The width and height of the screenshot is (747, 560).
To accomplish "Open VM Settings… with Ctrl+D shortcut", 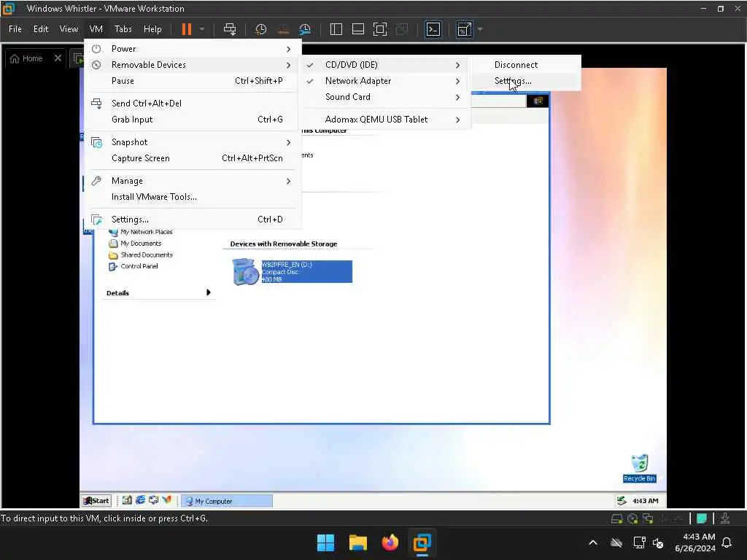I will (x=193, y=219).
